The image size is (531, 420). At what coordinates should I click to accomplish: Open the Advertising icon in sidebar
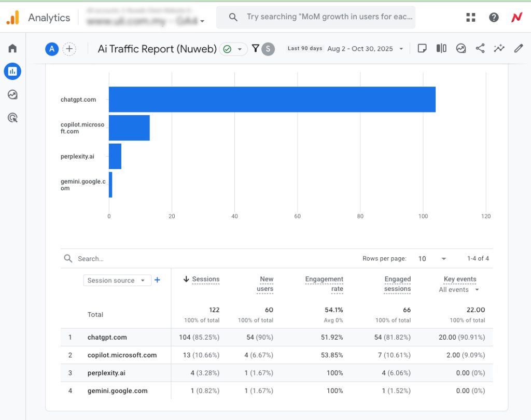(x=12, y=118)
